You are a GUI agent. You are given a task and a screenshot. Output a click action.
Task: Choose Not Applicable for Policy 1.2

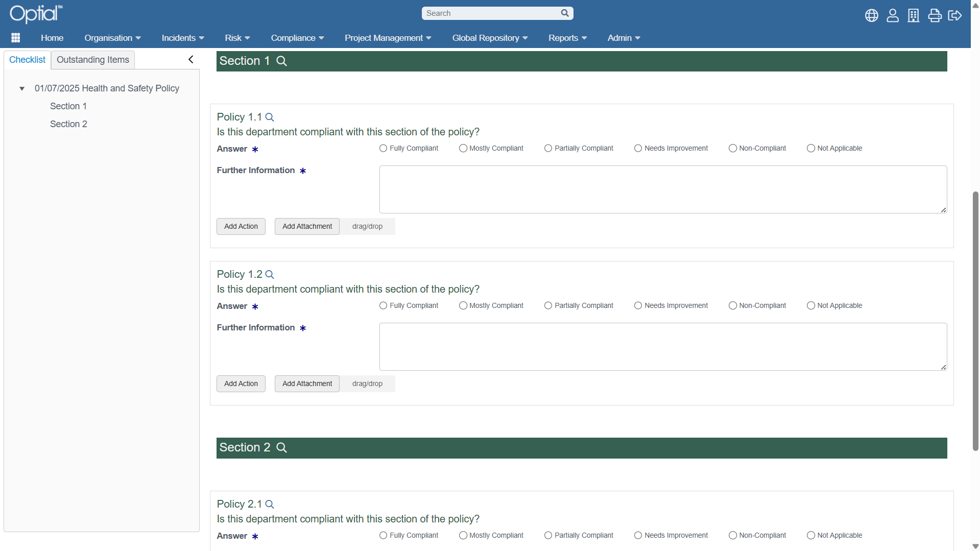pyautogui.click(x=812, y=305)
